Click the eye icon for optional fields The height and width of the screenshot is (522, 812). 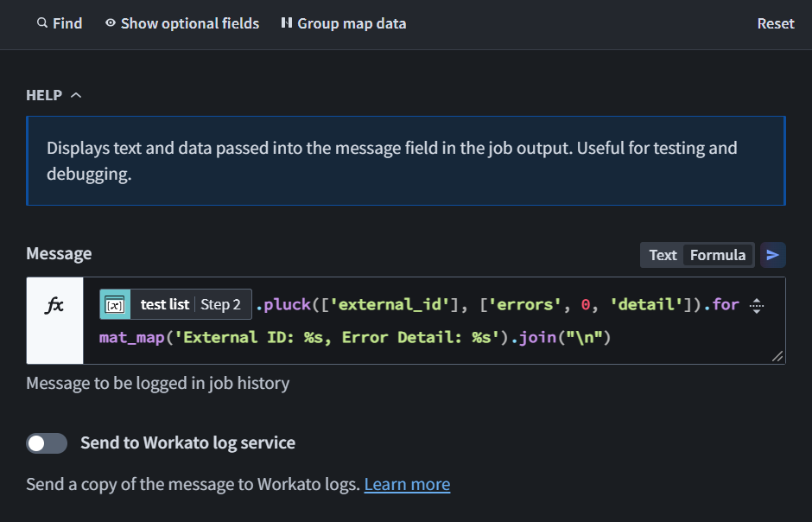[x=111, y=23]
